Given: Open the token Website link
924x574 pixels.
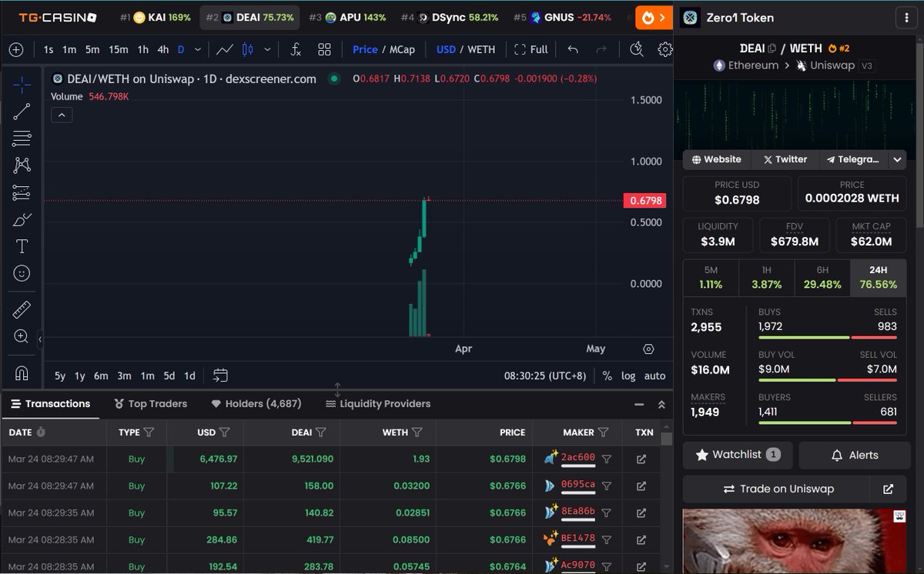Looking at the screenshot, I should coord(716,159).
